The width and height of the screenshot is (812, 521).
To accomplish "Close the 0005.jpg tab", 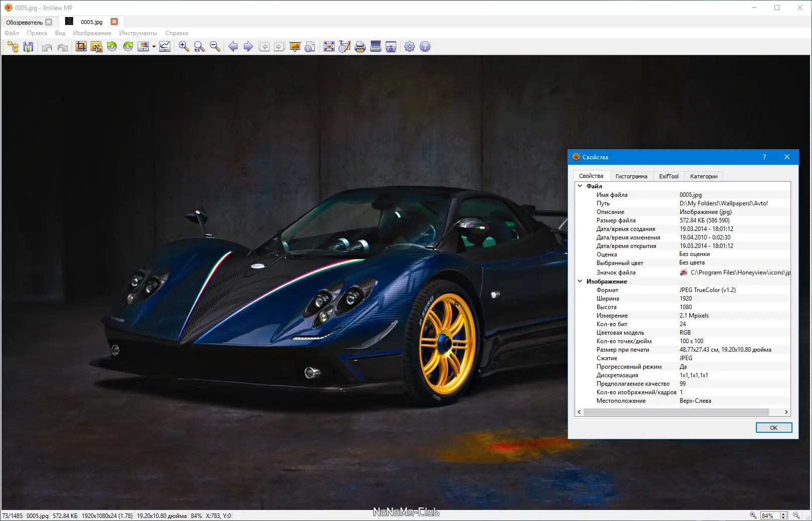I will click(114, 22).
